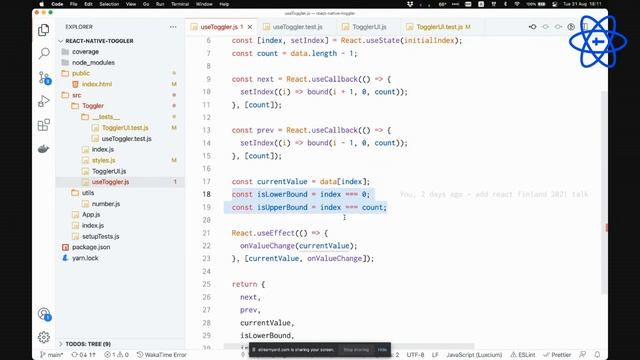Image resolution: width=640 pixels, height=360 pixels.
Task: Open Explorer more actions ellipsis
Action: (173, 27)
